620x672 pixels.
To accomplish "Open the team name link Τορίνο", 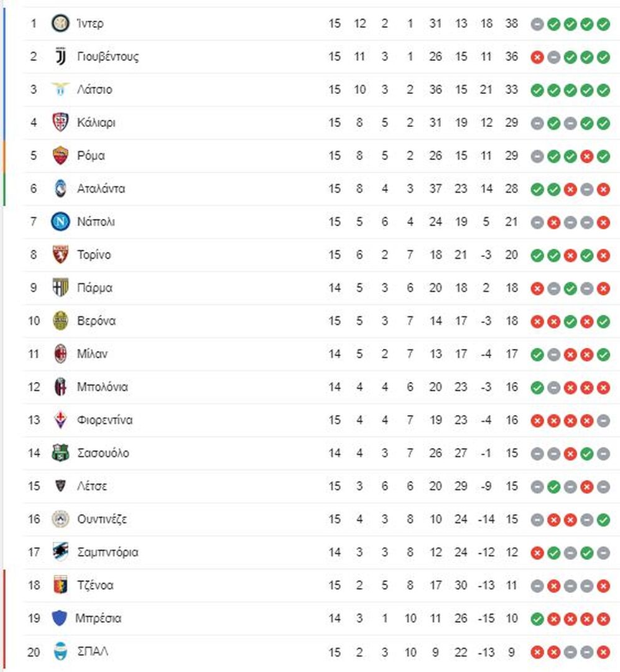I will coord(94,254).
